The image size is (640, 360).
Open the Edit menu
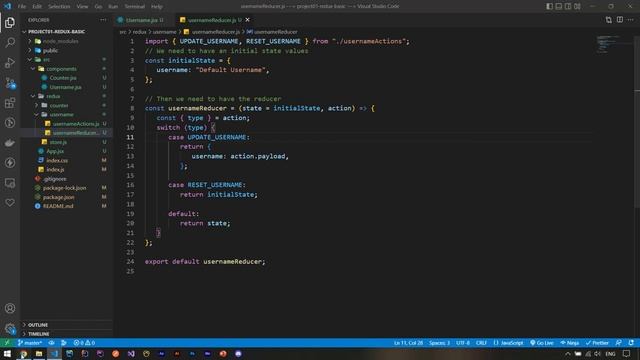tap(37, 7)
